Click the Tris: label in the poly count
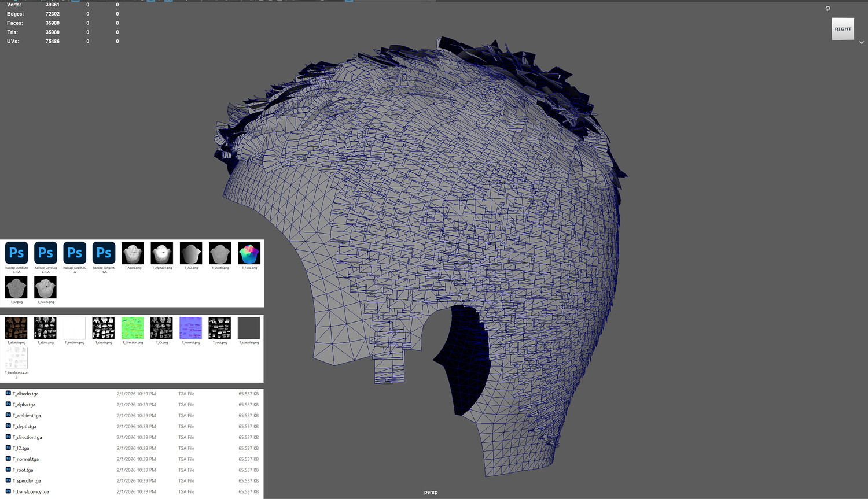This screenshot has width=868, height=499. (x=12, y=32)
